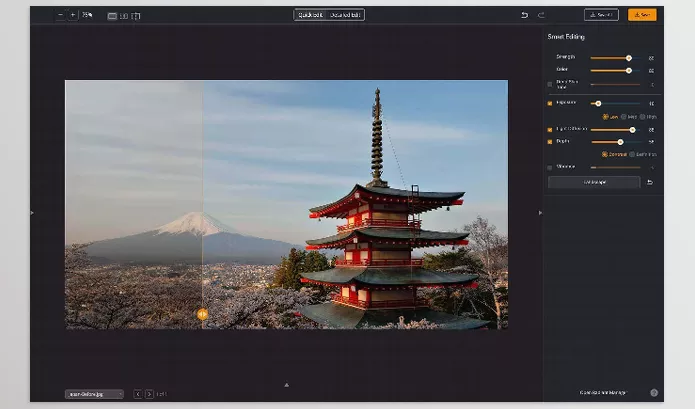
Task: Select the side-by-side compare view icon
Action: 124,16
